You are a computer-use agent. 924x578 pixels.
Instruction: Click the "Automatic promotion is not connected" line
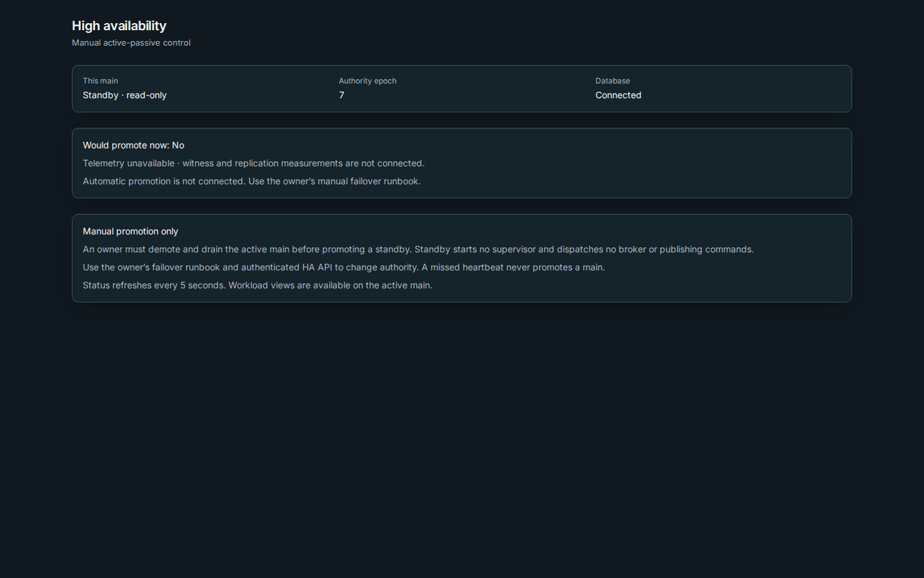click(x=252, y=181)
